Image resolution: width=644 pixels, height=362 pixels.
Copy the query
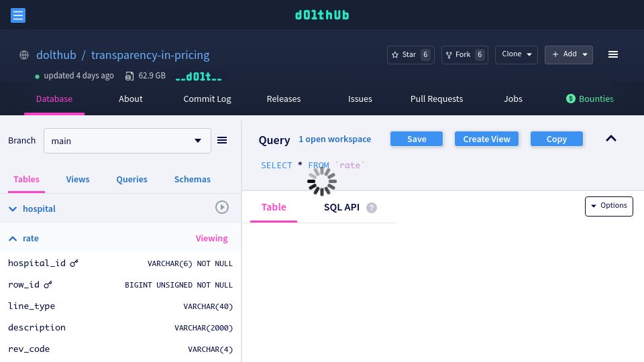click(557, 139)
